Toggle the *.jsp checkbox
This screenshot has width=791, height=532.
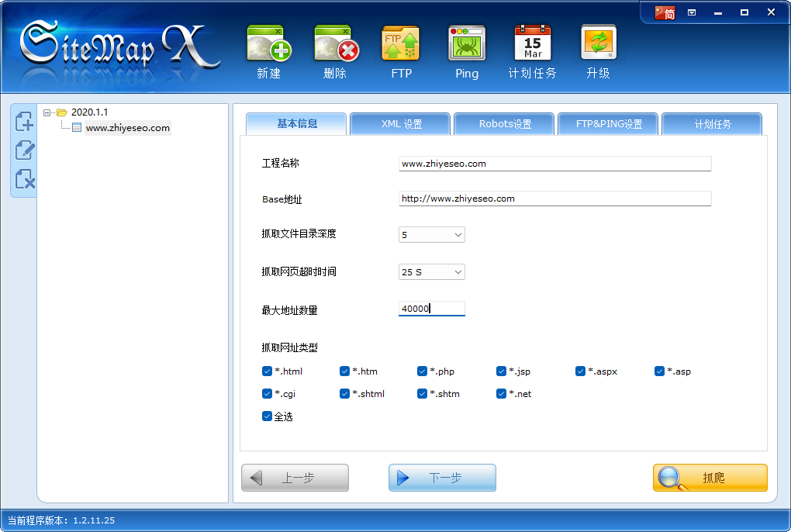coord(501,371)
